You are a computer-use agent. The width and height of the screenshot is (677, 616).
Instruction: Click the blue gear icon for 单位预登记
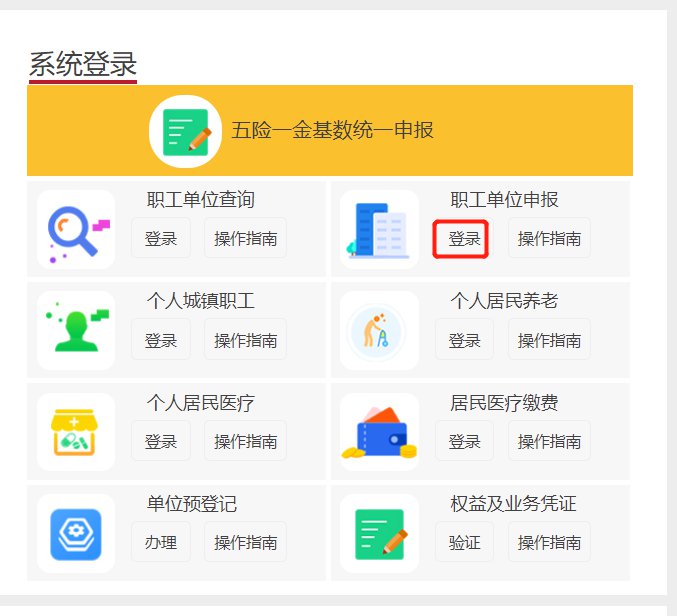click(76, 534)
